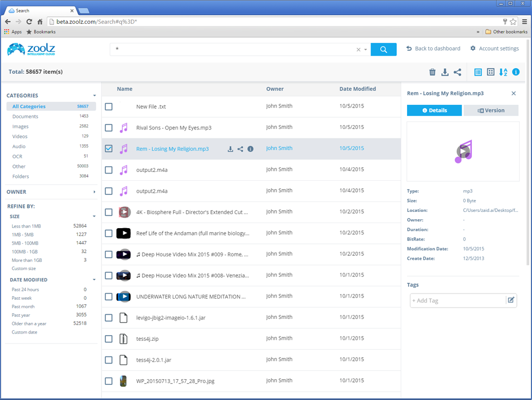Viewport: 532px width, 400px height.
Task: Click the film icon of 4K - Biosphere Full
Action: 124,212
